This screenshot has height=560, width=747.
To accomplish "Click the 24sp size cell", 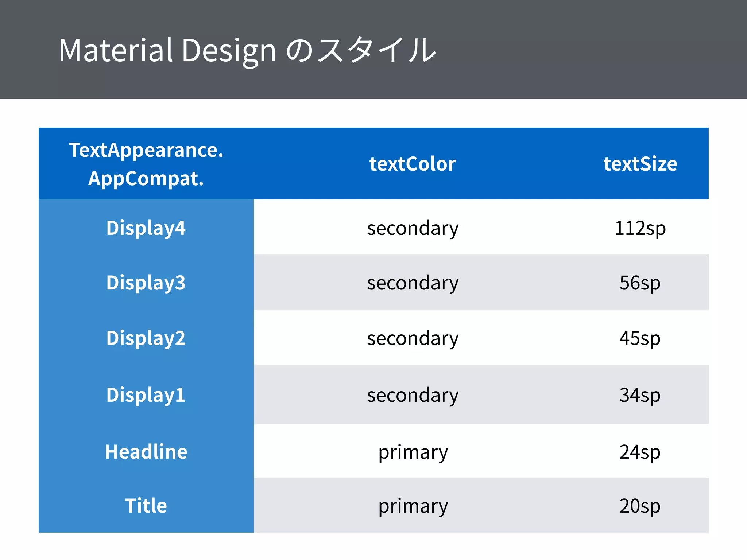I will 640,452.
